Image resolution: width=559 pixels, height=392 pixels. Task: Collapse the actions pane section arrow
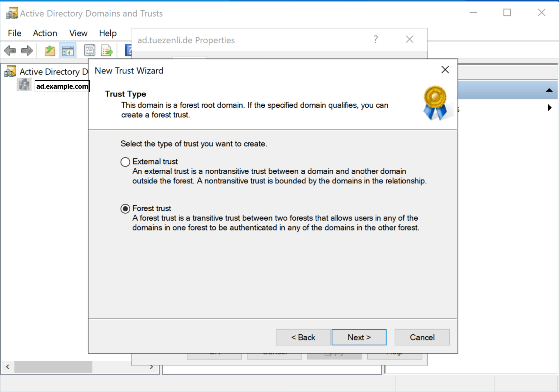tap(549, 90)
